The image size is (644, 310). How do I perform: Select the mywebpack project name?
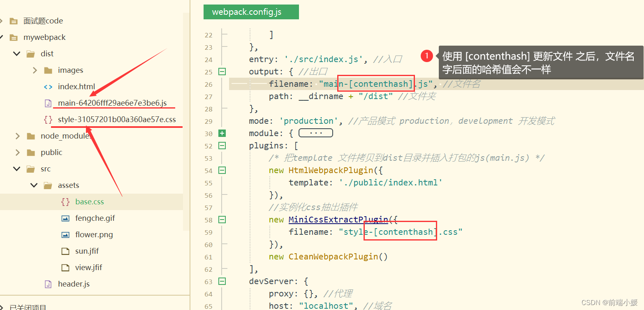44,37
